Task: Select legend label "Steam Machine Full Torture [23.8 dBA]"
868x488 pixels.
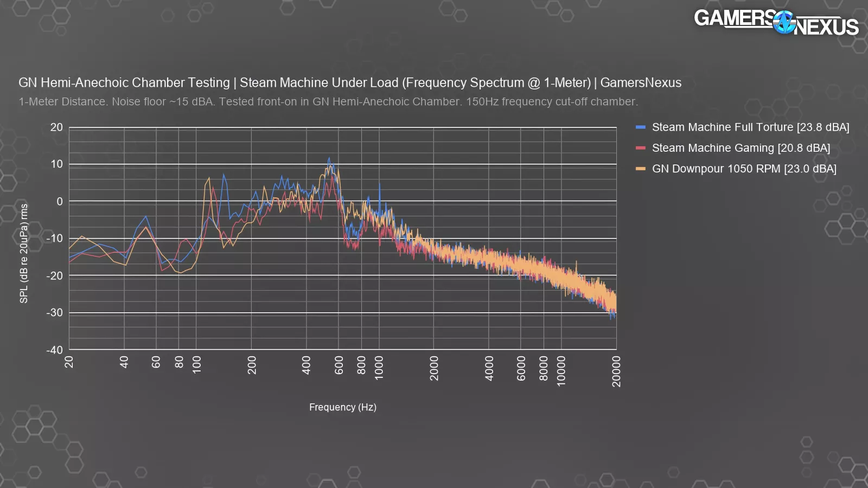Action: click(751, 127)
